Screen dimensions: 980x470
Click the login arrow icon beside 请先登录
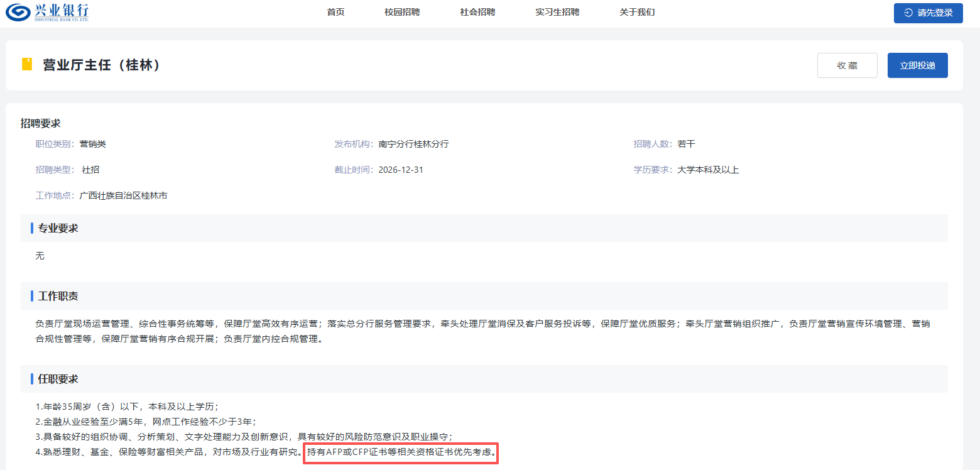908,13
